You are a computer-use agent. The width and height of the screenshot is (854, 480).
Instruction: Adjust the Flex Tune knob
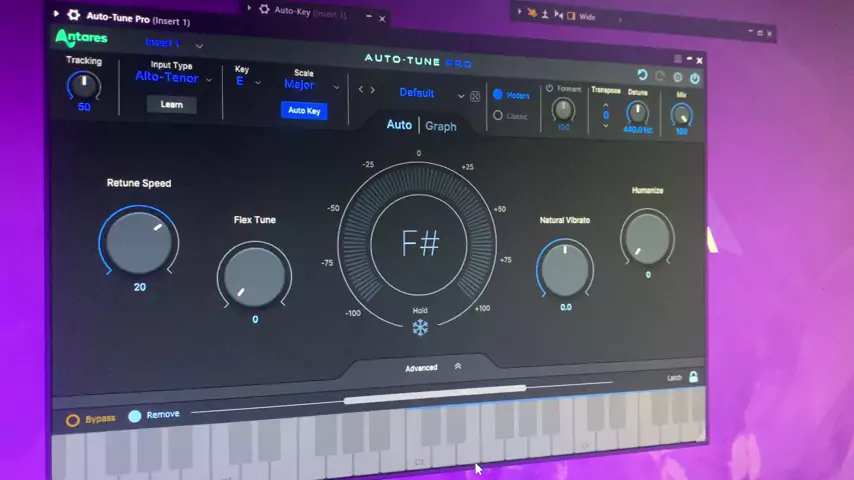pos(254,276)
